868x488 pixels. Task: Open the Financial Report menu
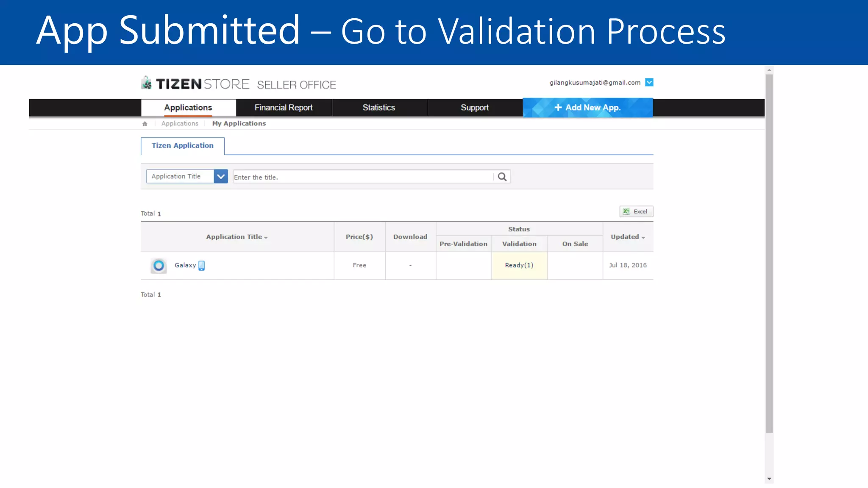click(284, 108)
